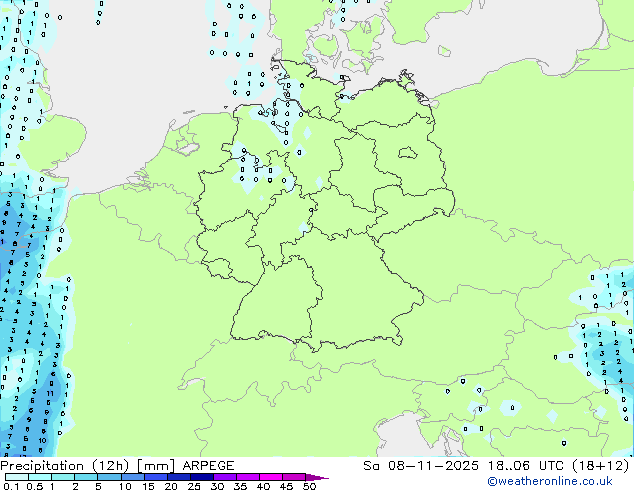Click the over-50 mm arrow tip of legend
The image size is (634, 490).
point(317,478)
